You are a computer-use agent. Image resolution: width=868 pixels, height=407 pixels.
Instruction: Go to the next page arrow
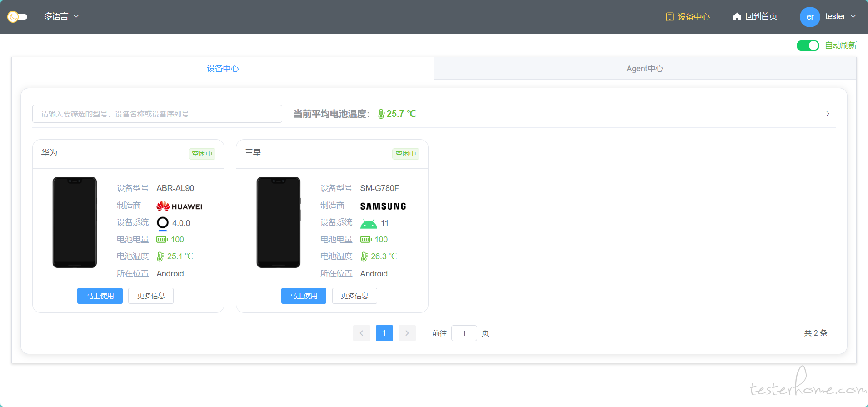tap(407, 333)
